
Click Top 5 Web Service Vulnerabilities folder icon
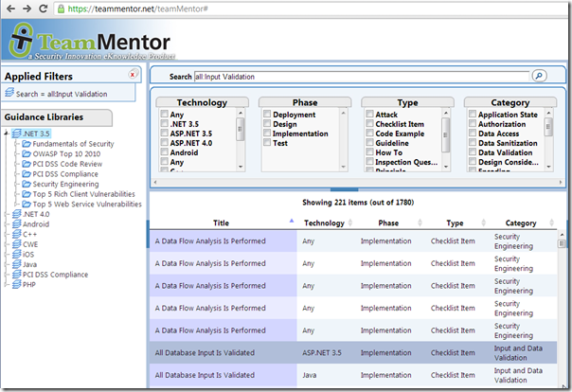click(x=27, y=204)
